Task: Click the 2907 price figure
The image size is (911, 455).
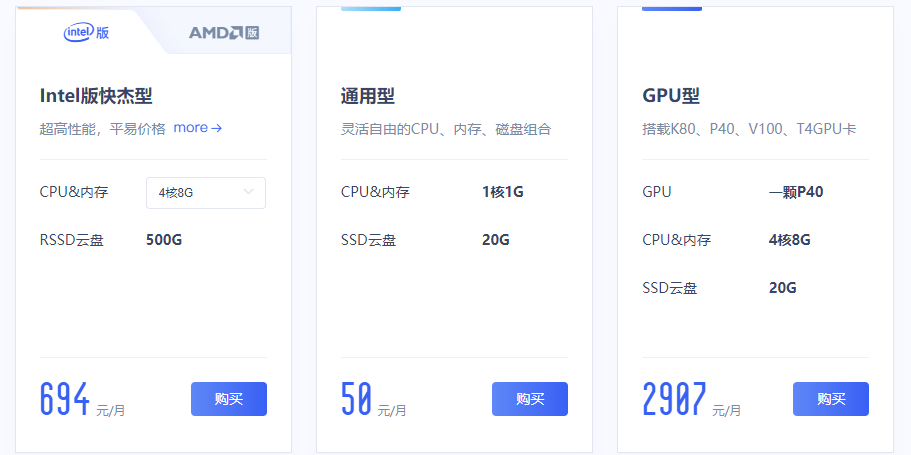Action: point(675,399)
